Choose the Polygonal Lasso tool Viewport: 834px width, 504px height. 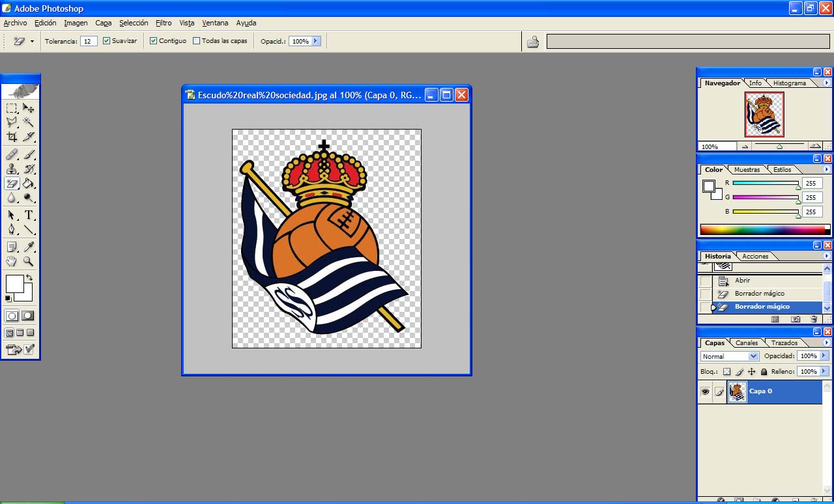point(12,122)
